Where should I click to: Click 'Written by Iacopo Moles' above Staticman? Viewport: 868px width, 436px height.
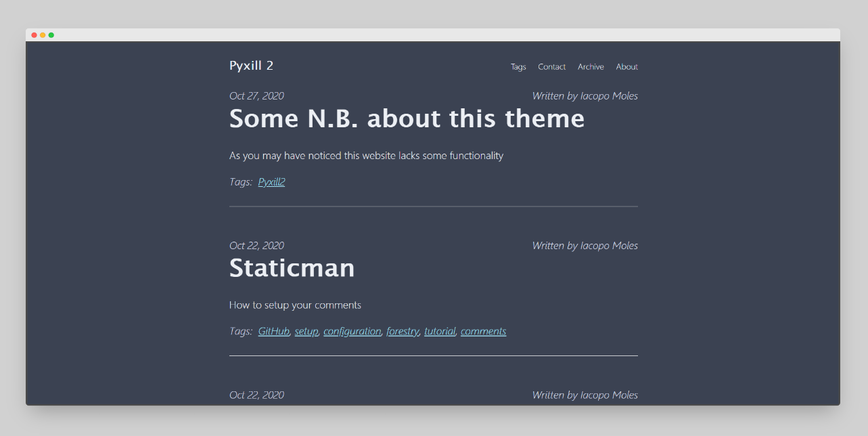click(585, 246)
